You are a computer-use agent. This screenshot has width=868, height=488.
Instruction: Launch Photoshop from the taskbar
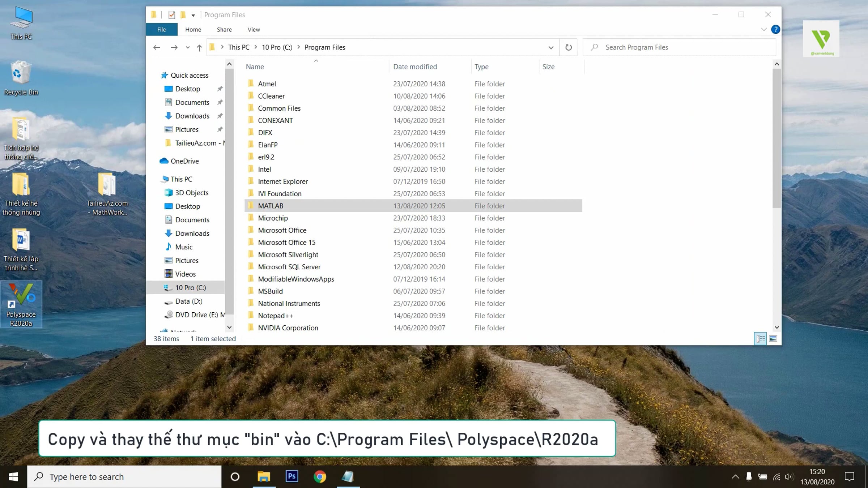coord(292,476)
